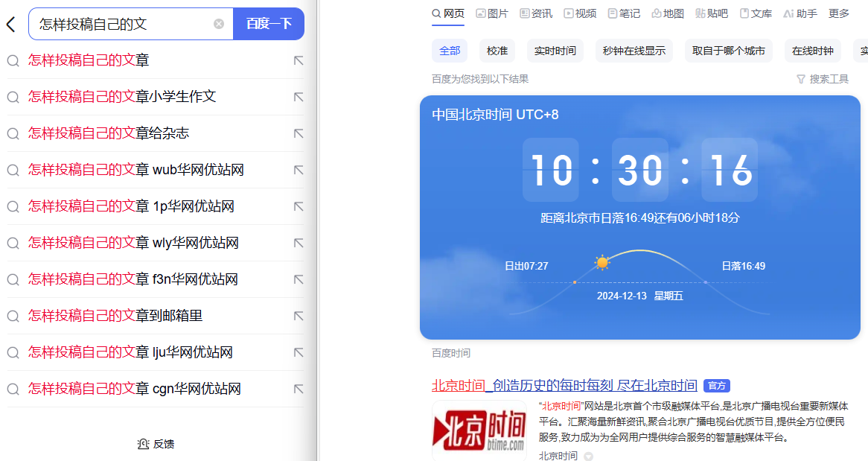Tap fill arrow for wub华网优站网 suggestion
Image resolution: width=868 pixels, height=461 pixels.
(299, 170)
